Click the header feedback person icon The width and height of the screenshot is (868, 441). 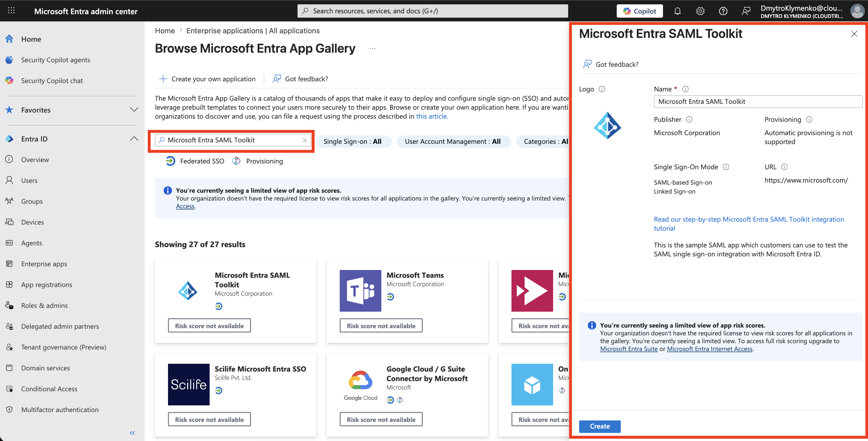(746, 11)
